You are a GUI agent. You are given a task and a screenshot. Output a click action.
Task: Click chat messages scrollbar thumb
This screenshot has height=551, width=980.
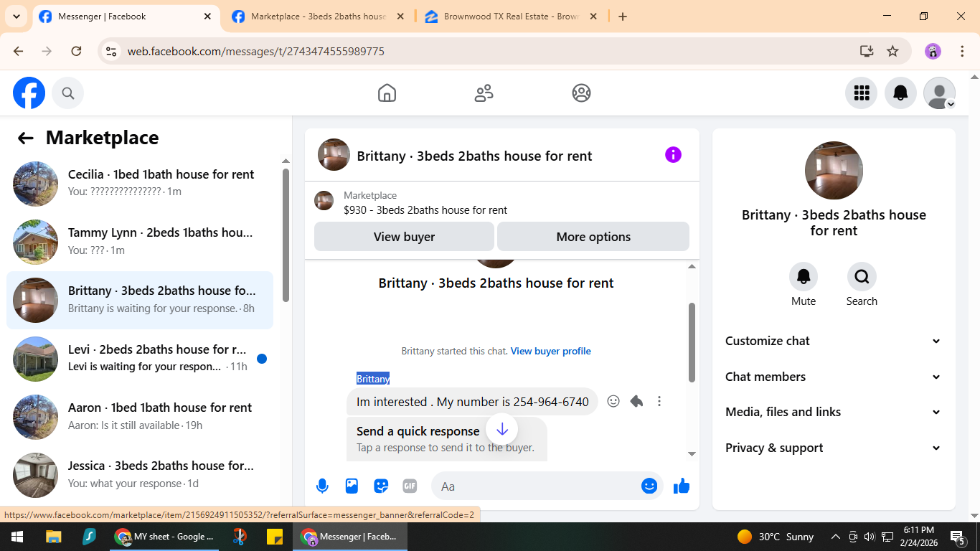[692, 342]
